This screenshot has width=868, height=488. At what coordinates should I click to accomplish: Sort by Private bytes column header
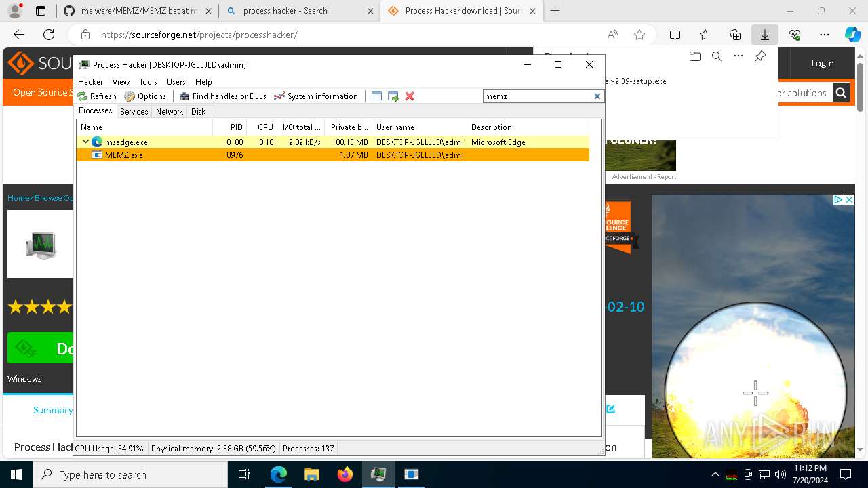[x=349, y=127]
